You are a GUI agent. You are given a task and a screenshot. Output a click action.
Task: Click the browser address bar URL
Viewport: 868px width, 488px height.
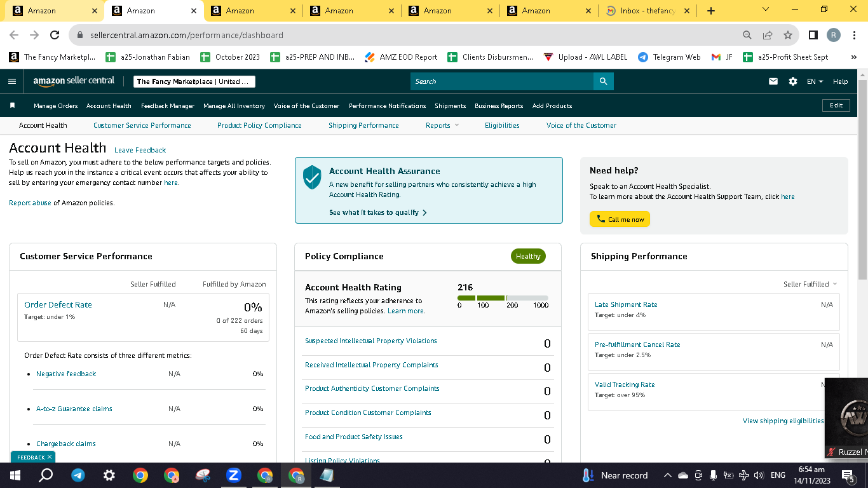click(x=187, y=35)
